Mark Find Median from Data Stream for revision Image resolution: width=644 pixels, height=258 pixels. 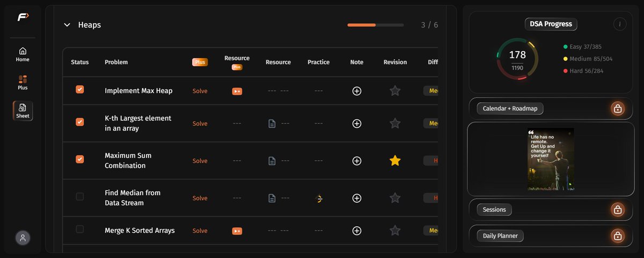[395, 198]
